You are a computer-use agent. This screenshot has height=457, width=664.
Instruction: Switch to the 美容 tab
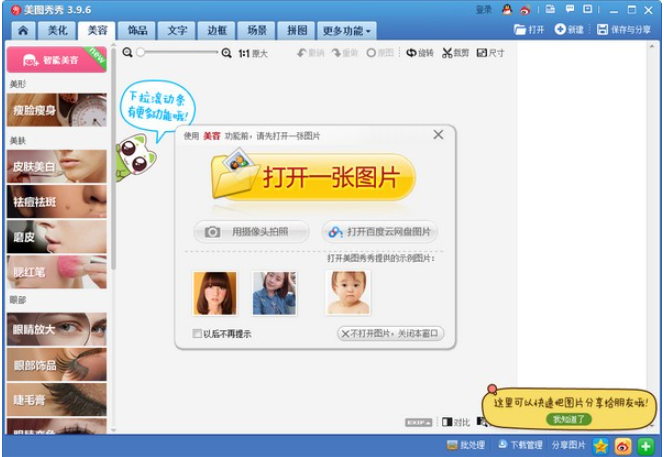97,30
